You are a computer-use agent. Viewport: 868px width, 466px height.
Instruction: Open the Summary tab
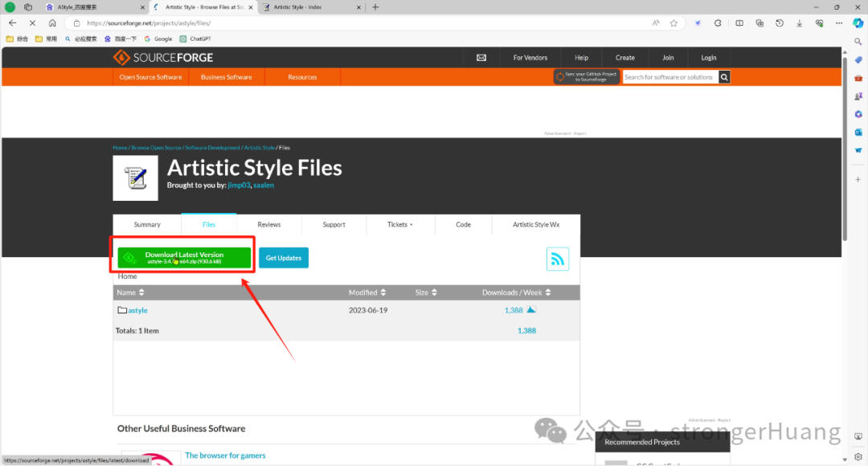pyautogui.click(x=147, y=225)
